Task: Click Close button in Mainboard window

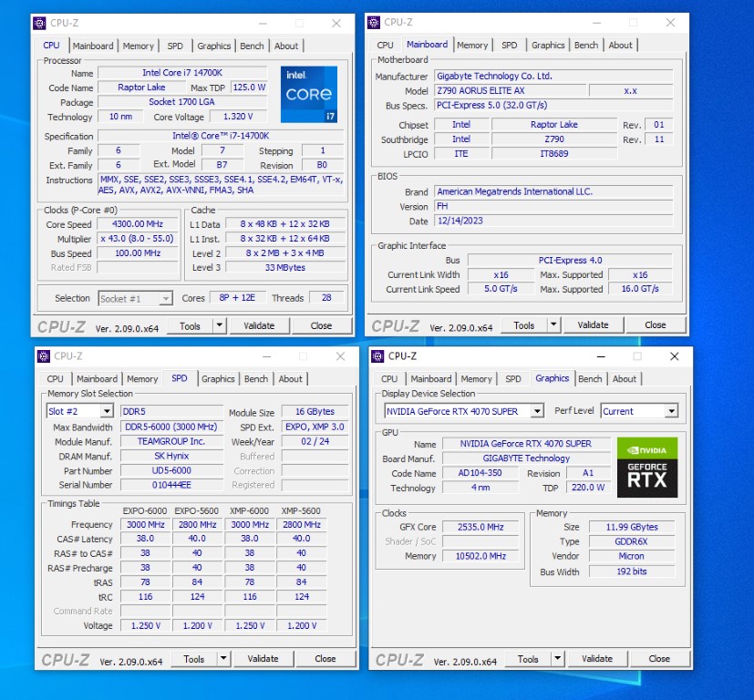Action: (x=656, y=325)
